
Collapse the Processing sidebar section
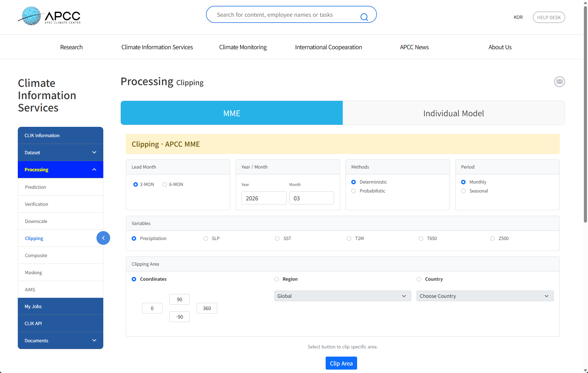pyautogui.click(x=61, y=170)
